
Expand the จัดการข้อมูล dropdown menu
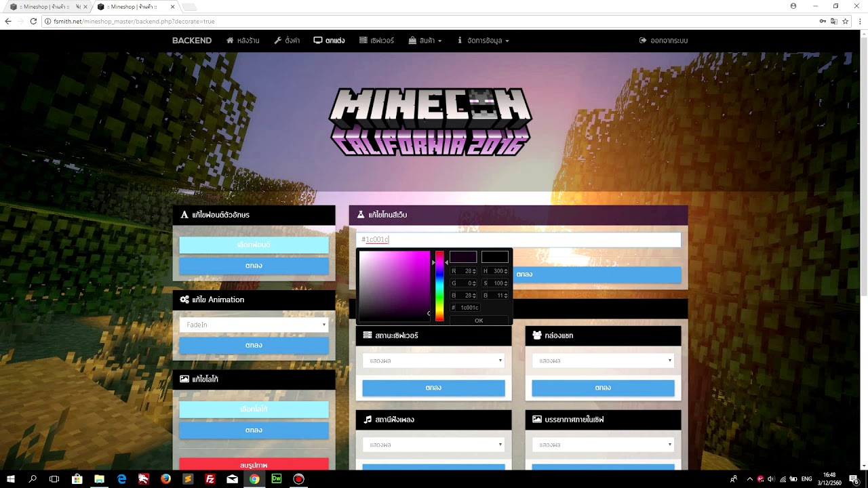[483, 41]
